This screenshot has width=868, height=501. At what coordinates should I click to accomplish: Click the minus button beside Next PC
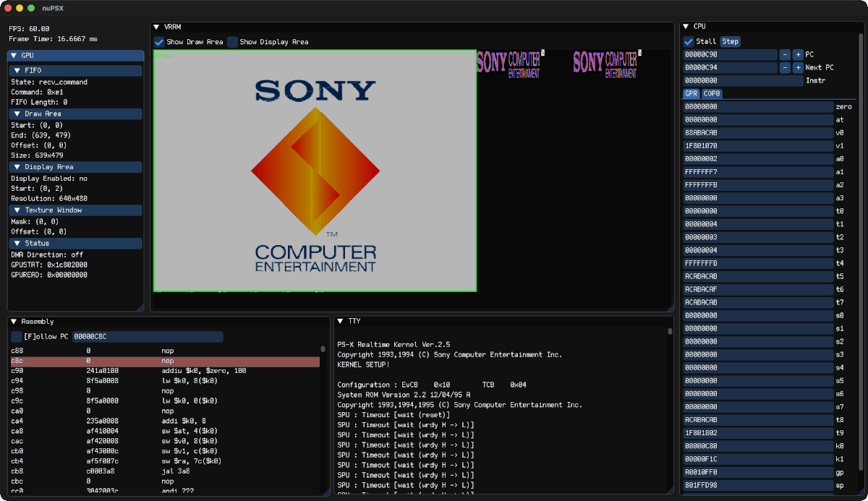(x=785, y=68)
